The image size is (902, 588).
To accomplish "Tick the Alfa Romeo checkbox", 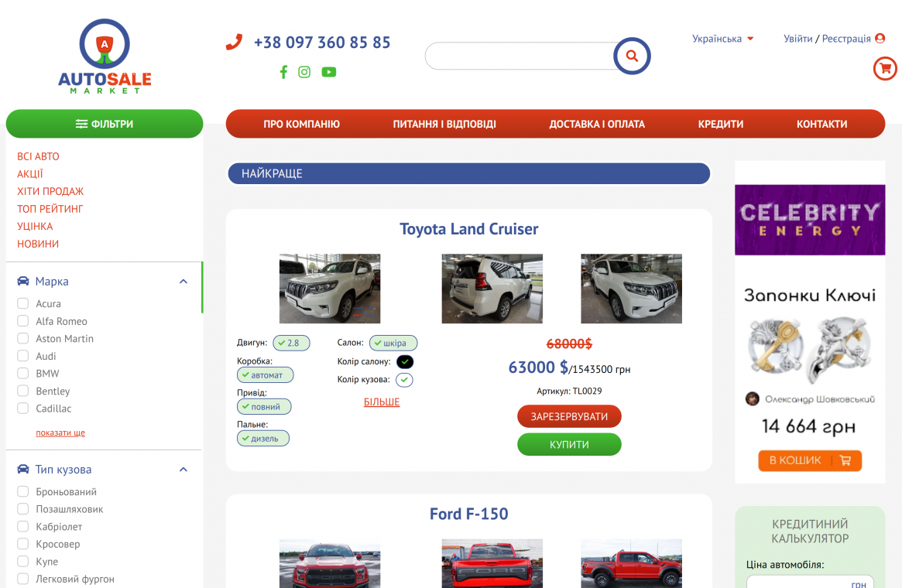I will coord(23,321).
